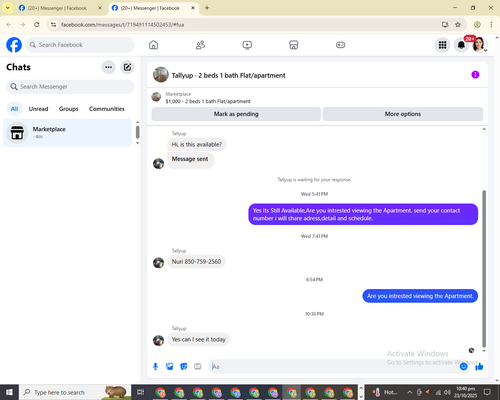Click the 'Are you intrested viewing the Apartment' message
This screenshot has width=500, height=400.
coord(420,296)
